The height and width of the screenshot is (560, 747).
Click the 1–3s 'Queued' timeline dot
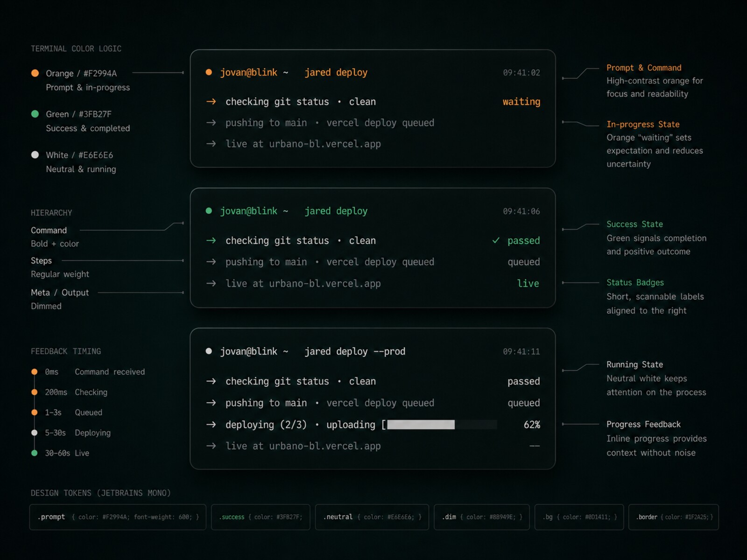tap(34, 413)
